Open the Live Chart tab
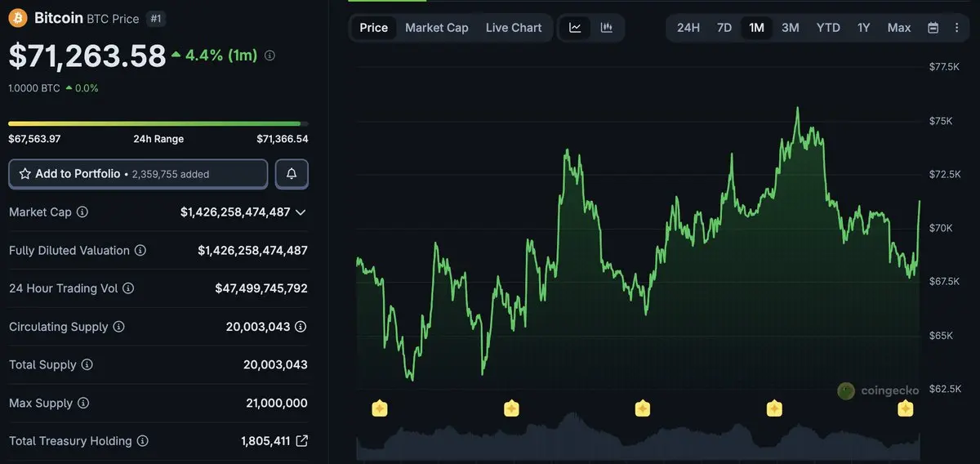This screenshot has height=464, width=980. coord(514,28)
